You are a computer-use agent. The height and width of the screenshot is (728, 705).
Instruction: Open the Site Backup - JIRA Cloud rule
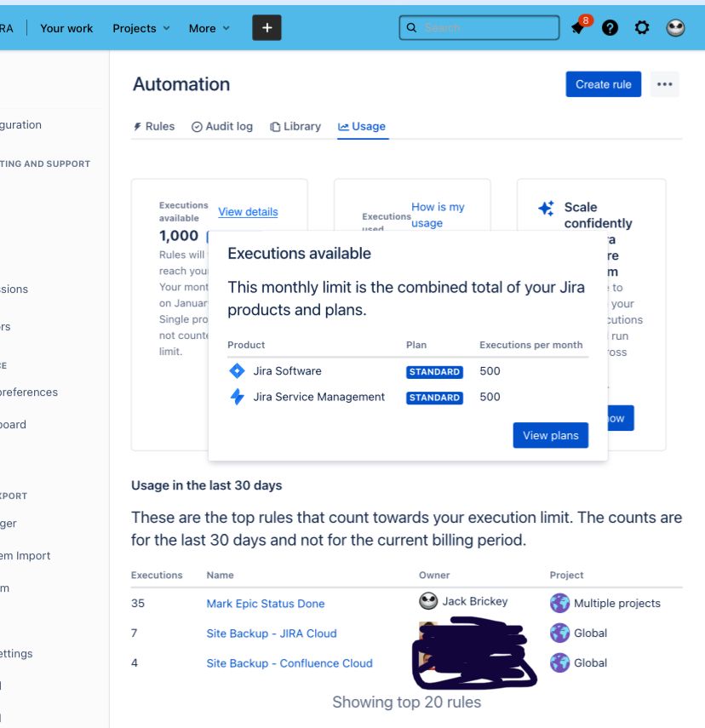point(272,633)
